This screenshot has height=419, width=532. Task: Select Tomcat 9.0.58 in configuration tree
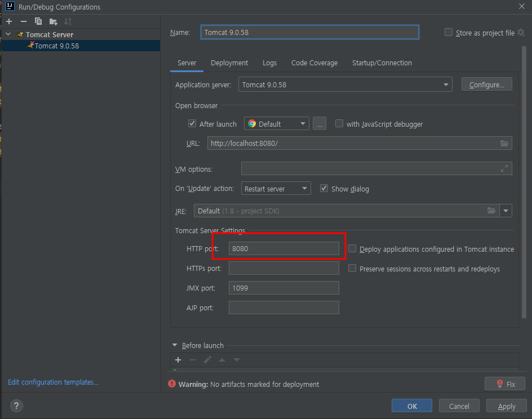[81, 46]
